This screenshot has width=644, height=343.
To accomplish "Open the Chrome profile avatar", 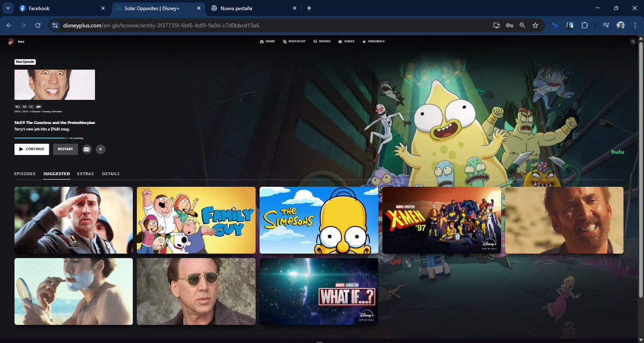I will click(x=621, y=25).
